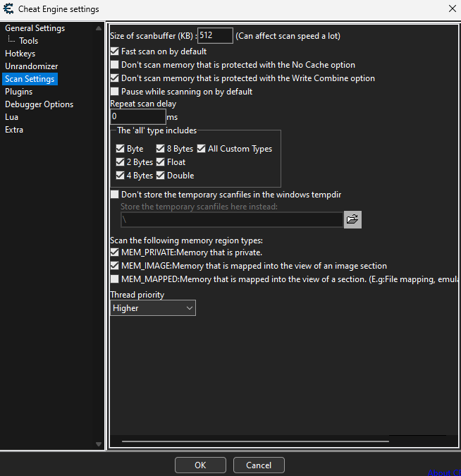Toggle MEM_IMAGE memory region checkbox
461x476 pixels.
point(115,266)
